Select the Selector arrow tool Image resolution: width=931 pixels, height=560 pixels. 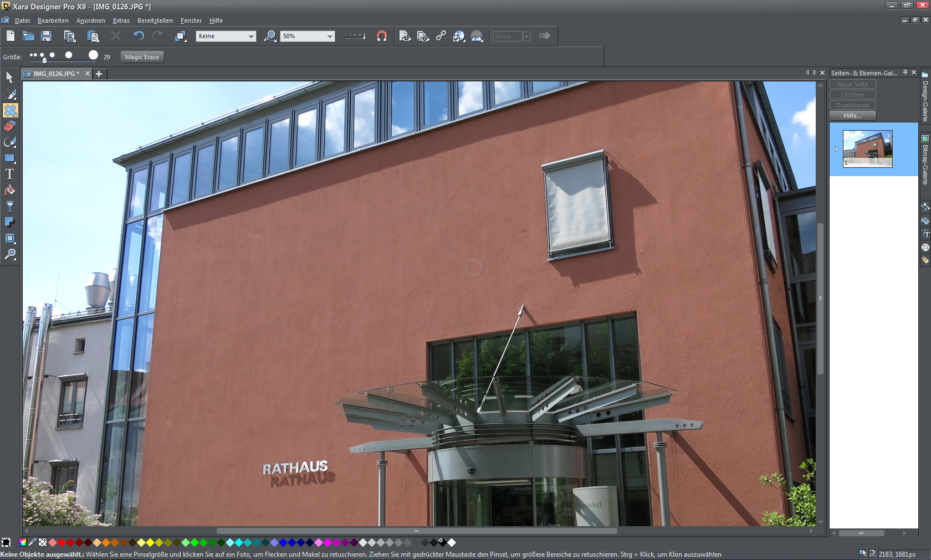pos(9,78)
